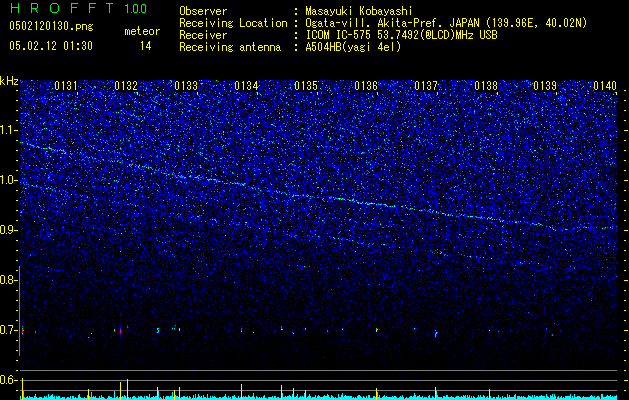Viewport: 629px width, 400px height.
Task: Click antenna A504HB(yagi 4el) text
Action: (x=353, y=47)
